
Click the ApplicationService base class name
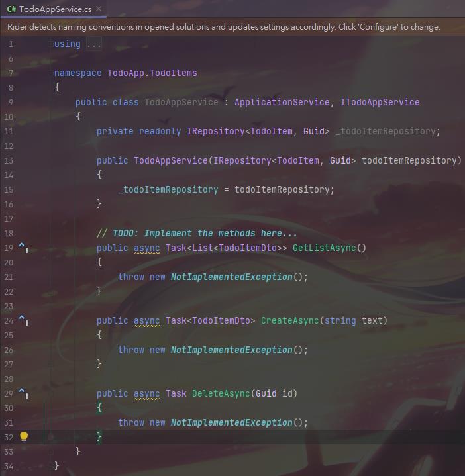pos(282,102)
